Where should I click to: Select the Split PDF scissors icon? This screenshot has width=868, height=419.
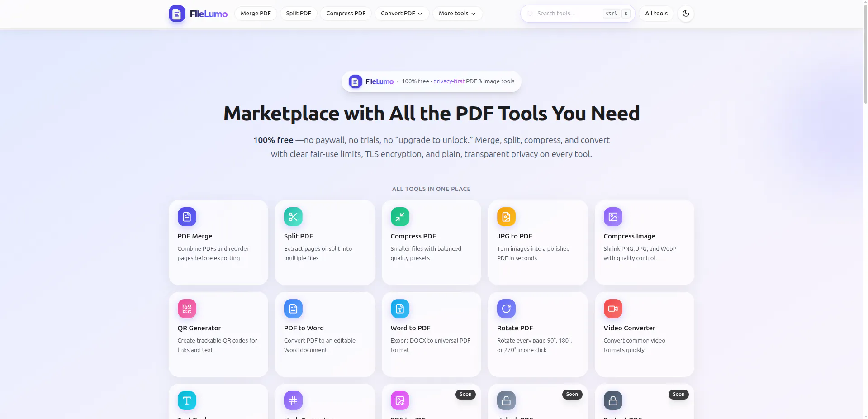pyautogui.click(x=293, y=217)
